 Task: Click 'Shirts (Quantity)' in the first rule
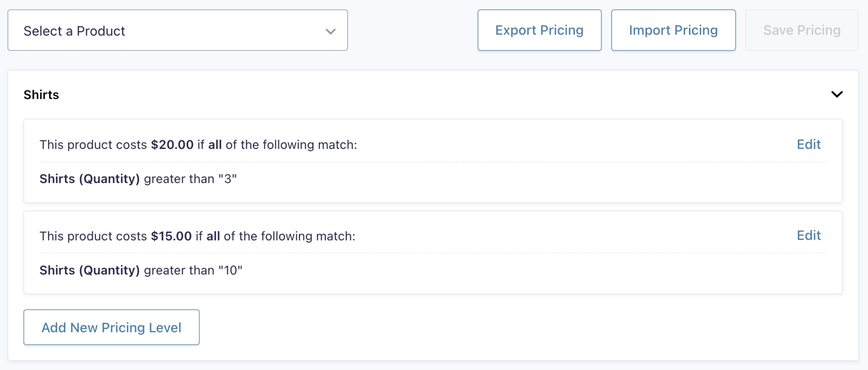90,179
